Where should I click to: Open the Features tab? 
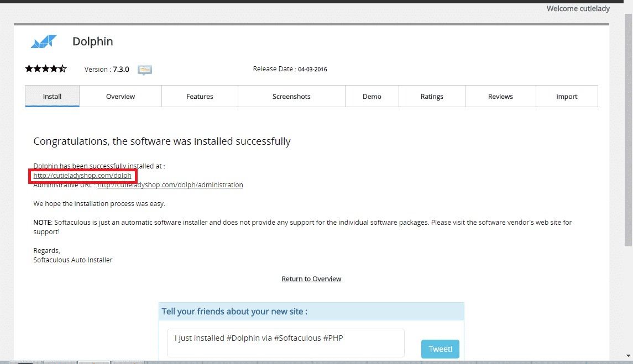[x=200, y=97]
